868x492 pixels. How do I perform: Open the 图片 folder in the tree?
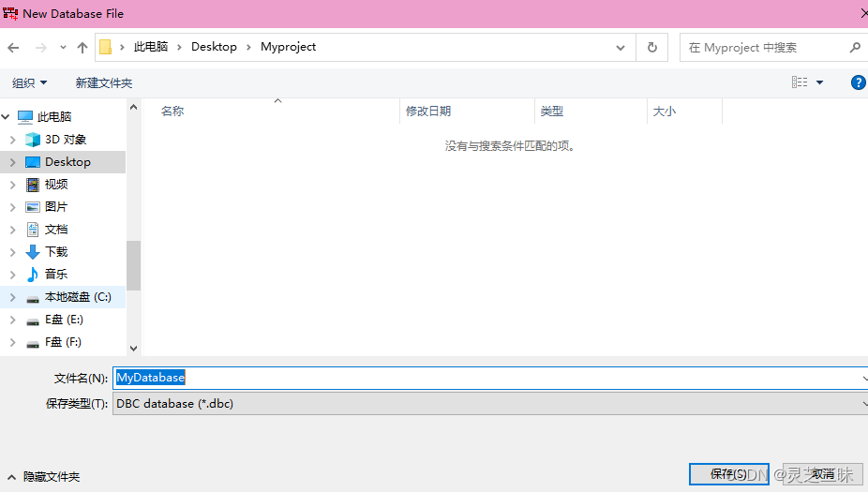56,207
